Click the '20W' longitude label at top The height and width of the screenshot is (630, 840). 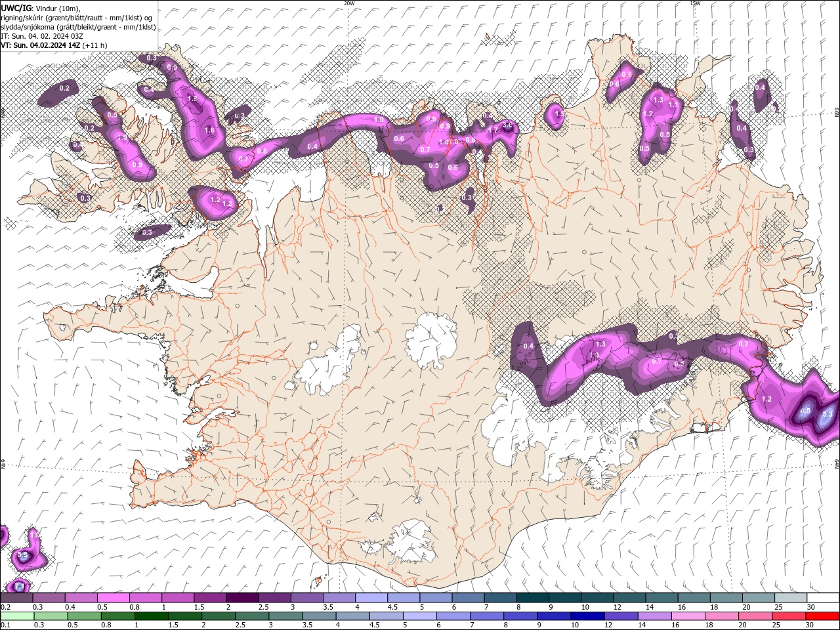click(x=349, y=3)
